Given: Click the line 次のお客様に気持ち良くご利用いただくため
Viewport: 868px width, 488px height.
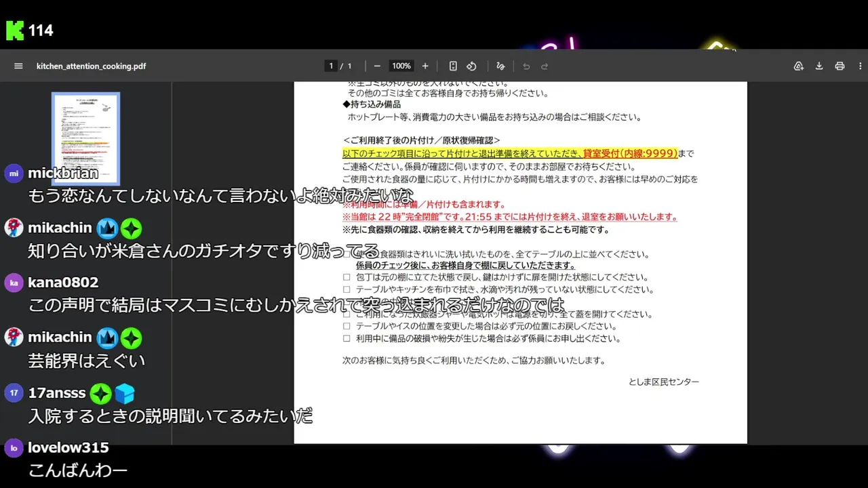Looking at the screenshot, I should (x=474, y=361).
